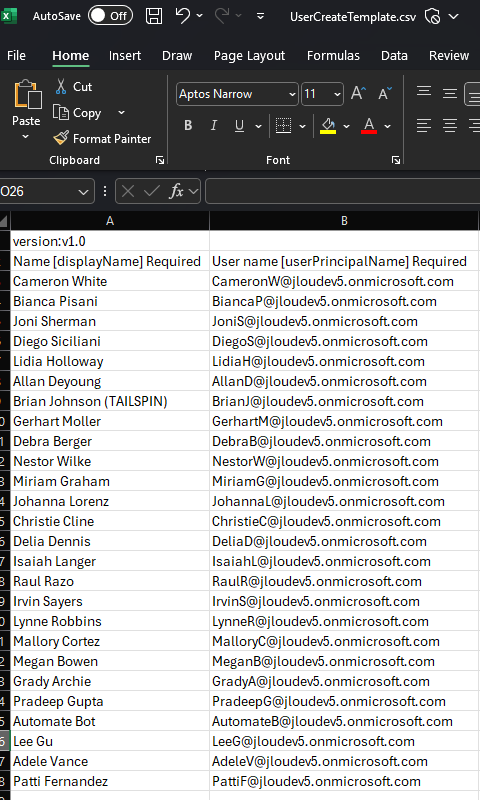Viewport: 480px width, 800px height.
Task: Switch to the Home tab
Action: [x=70, y=56]
